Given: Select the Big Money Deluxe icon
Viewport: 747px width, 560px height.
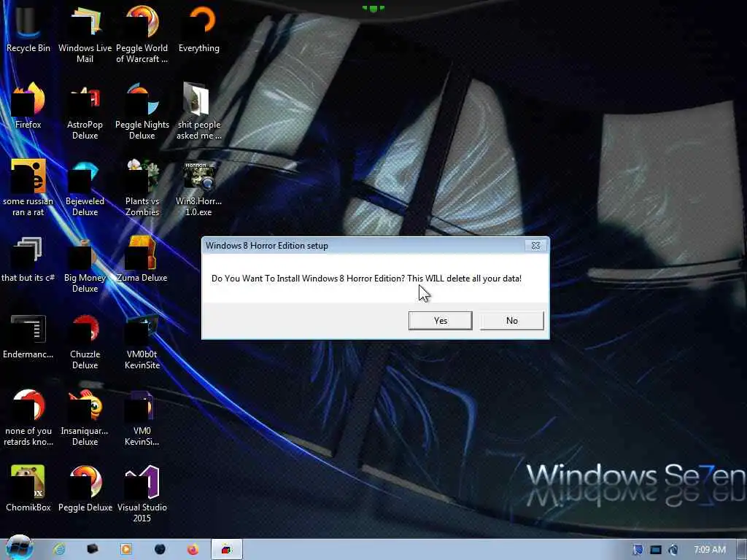Looking at the screenshot, I should pyautogui.click(x=85, y=264).
